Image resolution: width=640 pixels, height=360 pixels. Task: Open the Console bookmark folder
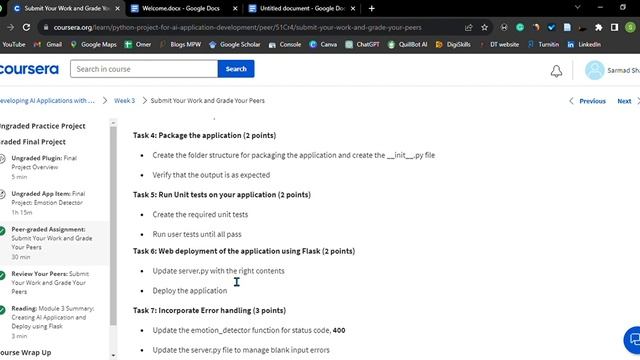coord(284,44)
